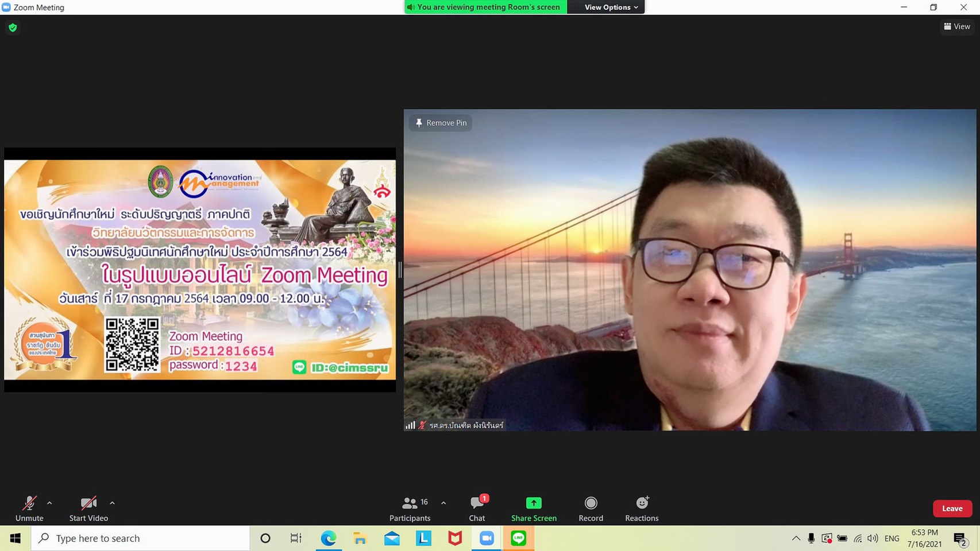The image size is (980, 551).
Task: Click the green Share Screen icon
Action: 534,503
